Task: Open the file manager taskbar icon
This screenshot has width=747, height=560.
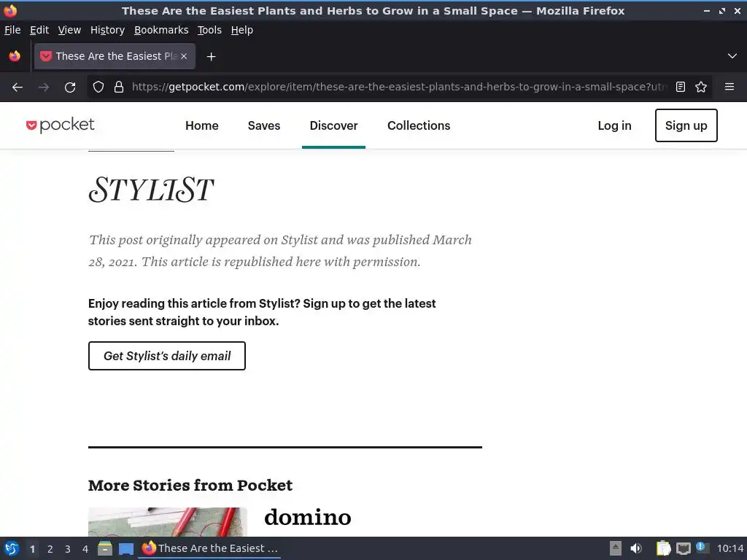Action: point(105,548)
